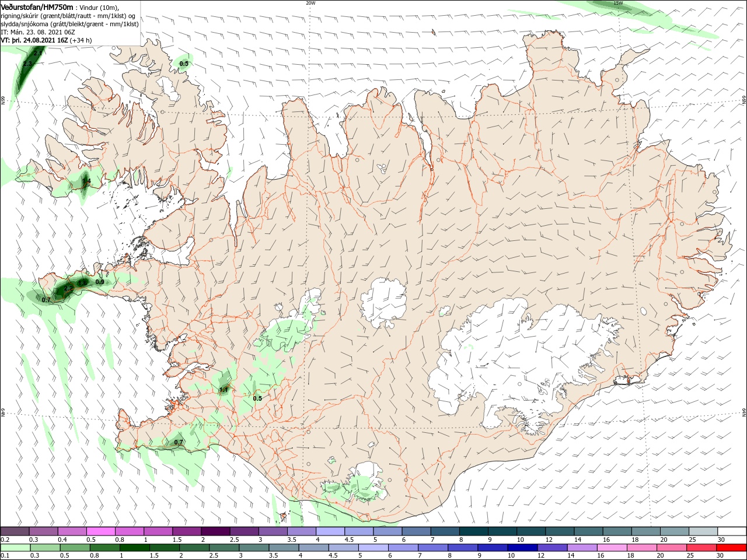Screen dimensions: 747x560
Task: Select lower legend violet swatch labeled 12
Action: point(552,548)
